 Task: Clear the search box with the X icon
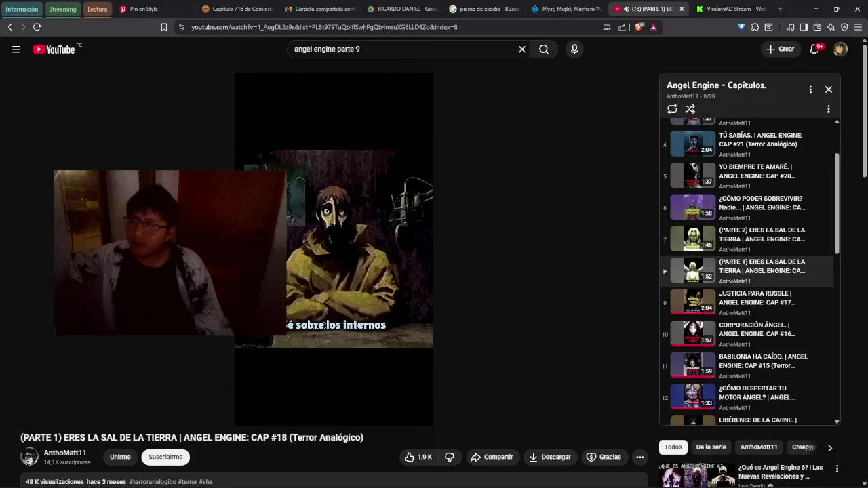(x=522, y=49)
